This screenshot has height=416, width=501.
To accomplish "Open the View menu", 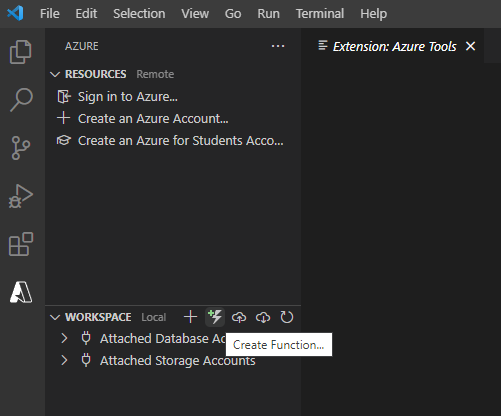I will click(x=195, y=14).
